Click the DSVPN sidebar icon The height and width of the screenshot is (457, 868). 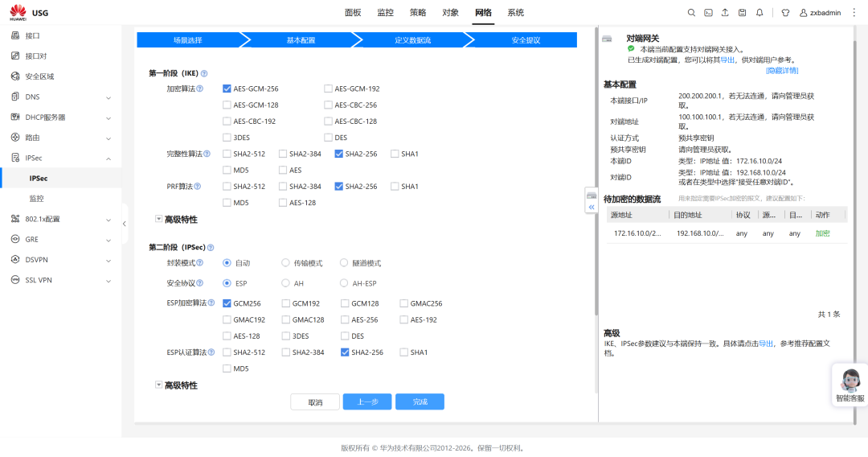tap(15, 259)
